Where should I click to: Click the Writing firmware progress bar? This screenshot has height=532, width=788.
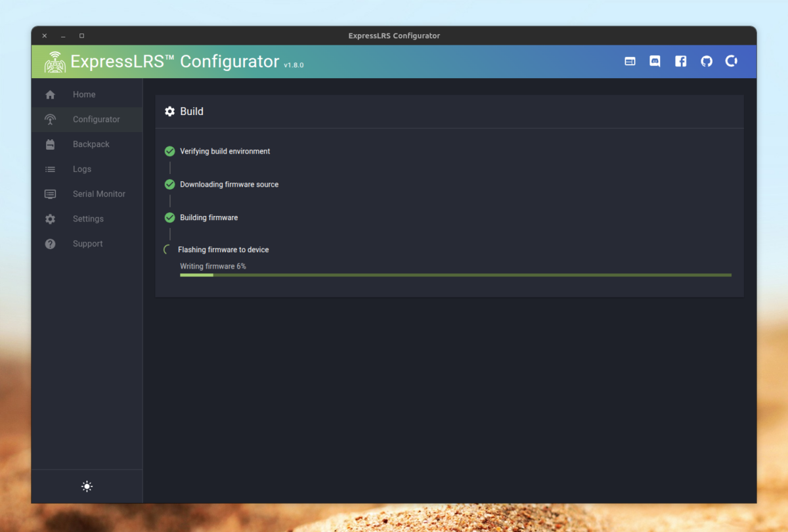[456, 275]
